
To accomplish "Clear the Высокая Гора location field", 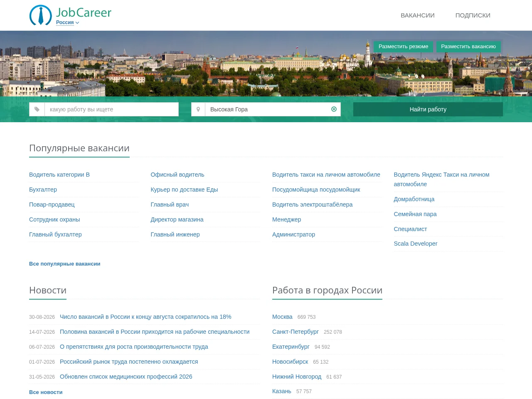I will 334,109.
